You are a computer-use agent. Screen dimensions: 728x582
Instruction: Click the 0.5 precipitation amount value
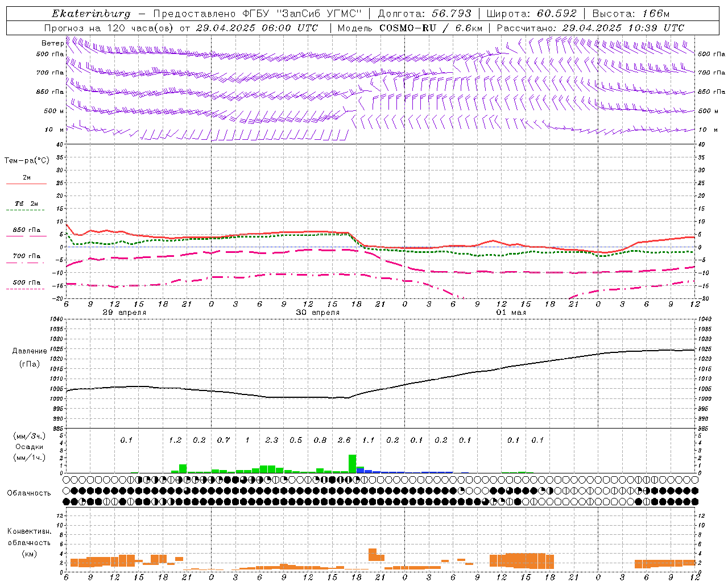[x=296, y=440]
